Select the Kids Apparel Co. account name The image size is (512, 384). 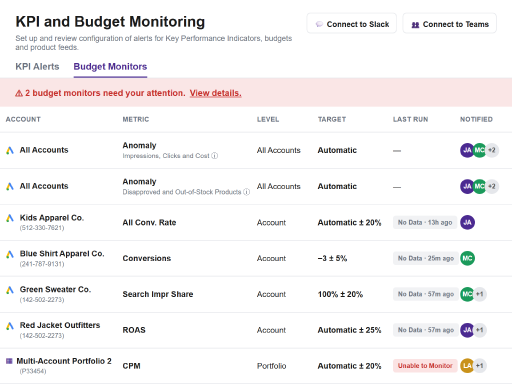(52, 218)
